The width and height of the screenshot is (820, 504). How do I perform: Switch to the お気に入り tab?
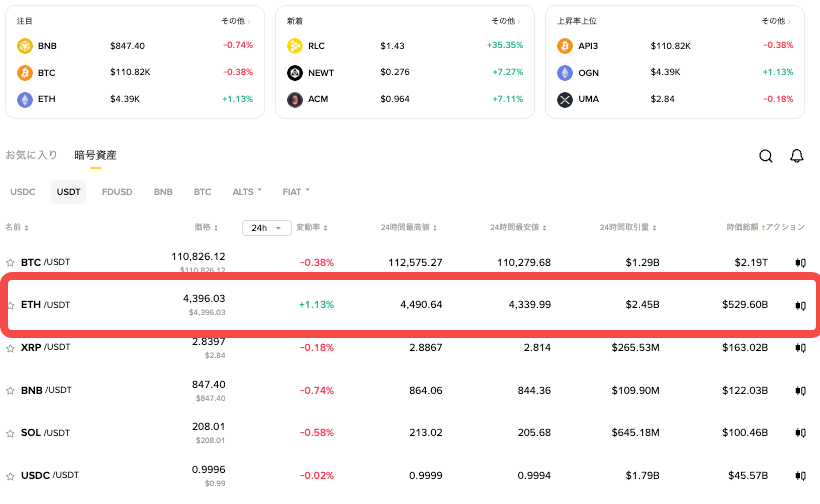click(31, 156)
